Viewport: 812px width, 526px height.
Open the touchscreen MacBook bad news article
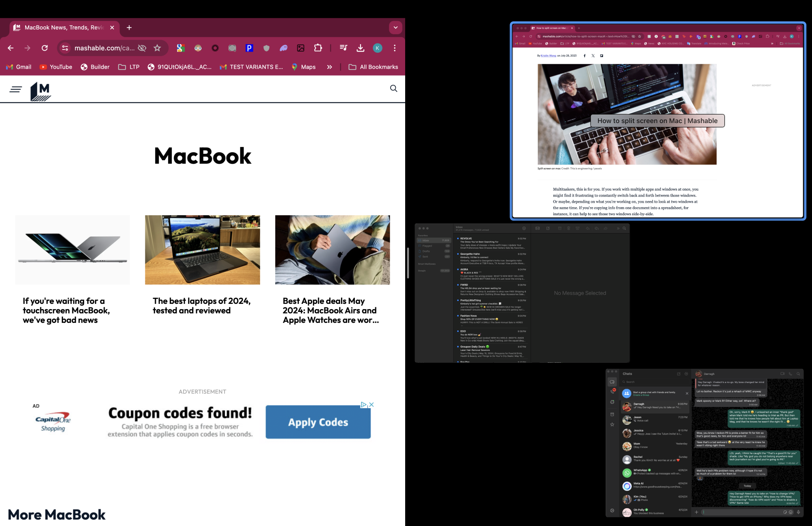(66, 310)
